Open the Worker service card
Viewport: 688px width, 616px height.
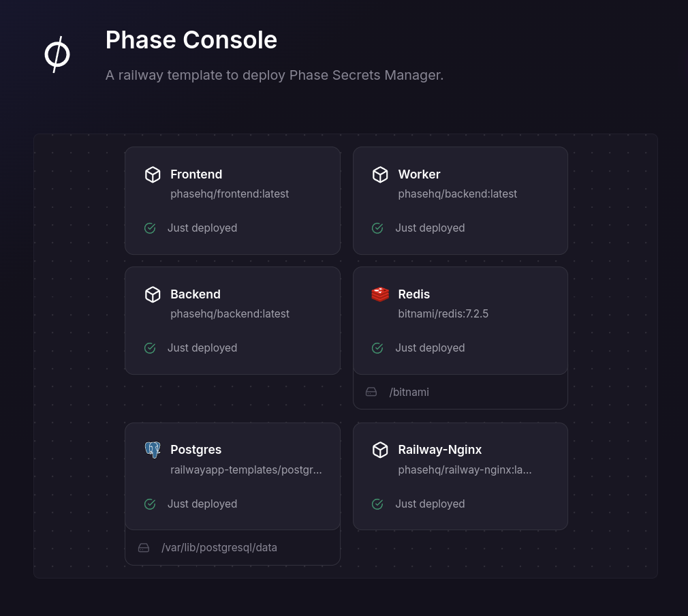(x=460, y=200)
